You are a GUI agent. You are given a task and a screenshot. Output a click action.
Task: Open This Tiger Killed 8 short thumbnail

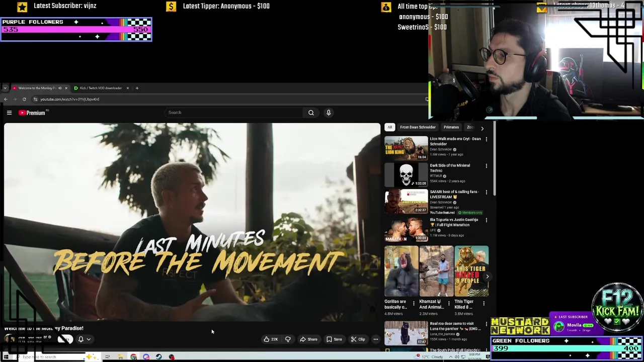coord(471,271)
